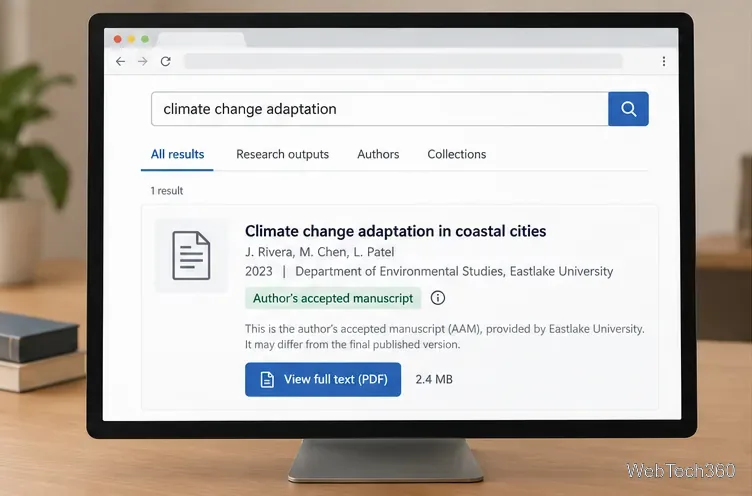
Task: Click the blue magnifier search button
Action: point(628,109)
